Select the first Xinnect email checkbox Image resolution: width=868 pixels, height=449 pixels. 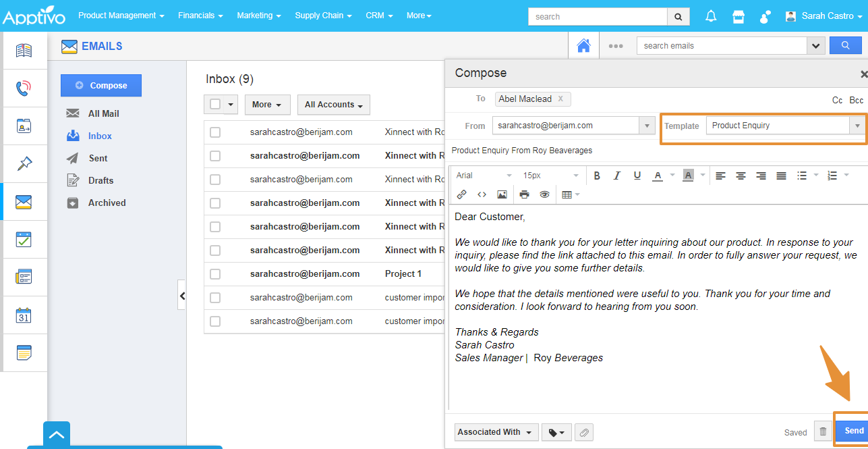click(x=215, y=132)
